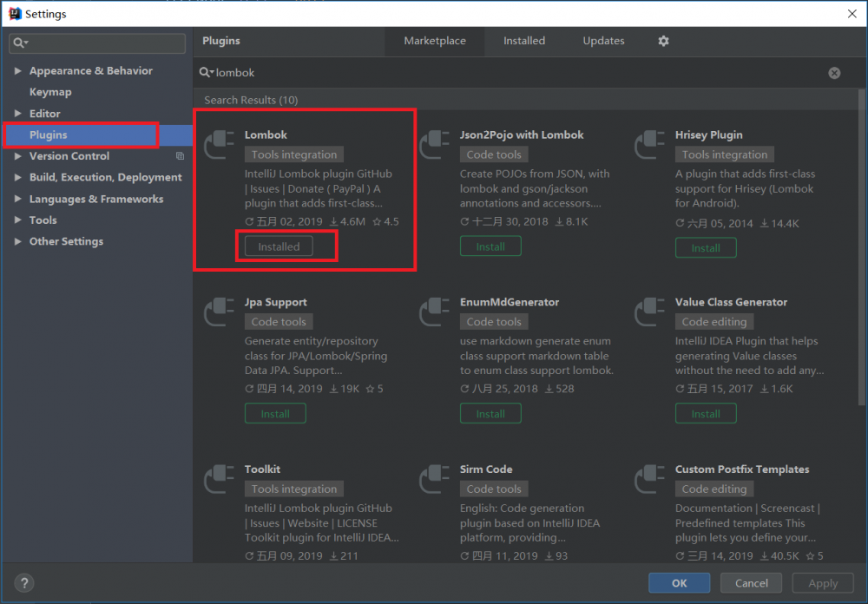Image resolution: width=868 pixels, height=604 pixels.
Task: Click the settings search magnifier icon
Action: [x=21, y=43]
